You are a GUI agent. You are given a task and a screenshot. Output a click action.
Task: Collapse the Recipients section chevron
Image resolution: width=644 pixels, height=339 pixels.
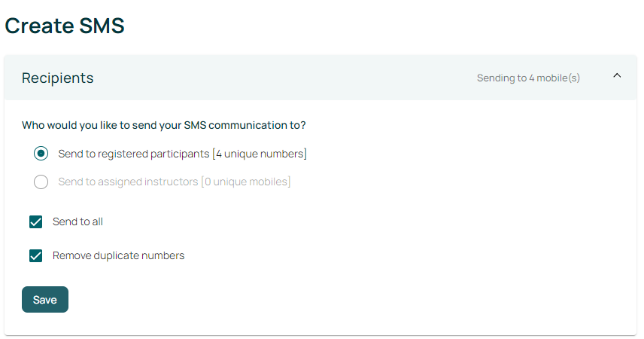[617, 75]
